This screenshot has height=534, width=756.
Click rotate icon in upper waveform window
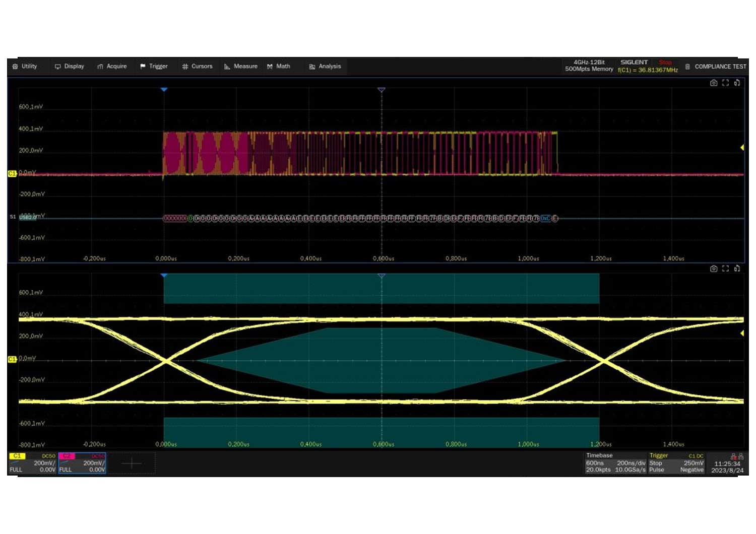(x=737, y=83)
